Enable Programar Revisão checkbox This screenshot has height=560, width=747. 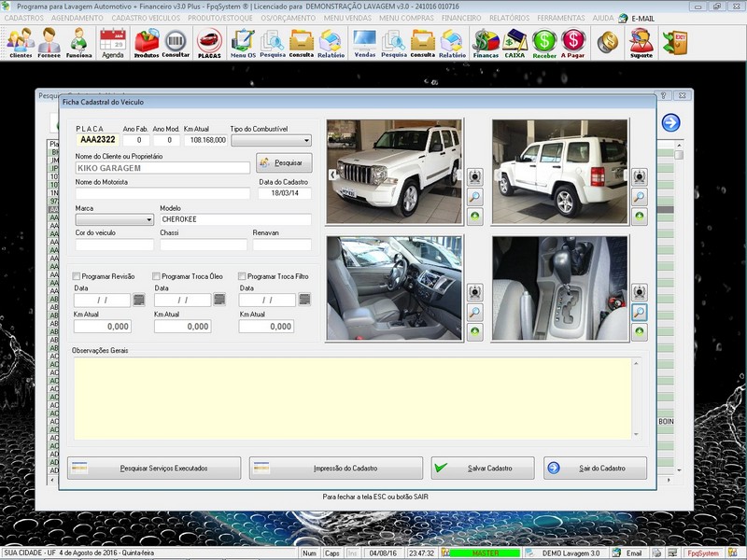[x=78, y=276]
